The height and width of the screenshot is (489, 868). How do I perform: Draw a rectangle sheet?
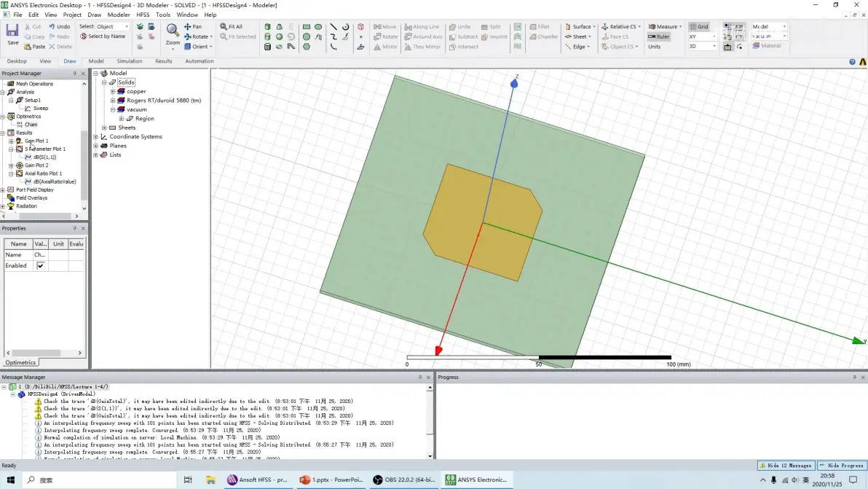pyautogui.click(x=306, y=26)
